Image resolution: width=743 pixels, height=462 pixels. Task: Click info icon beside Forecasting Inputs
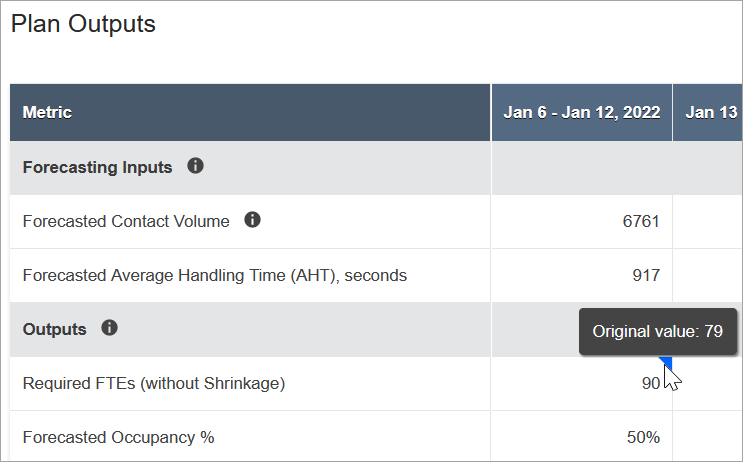point(196,166)
